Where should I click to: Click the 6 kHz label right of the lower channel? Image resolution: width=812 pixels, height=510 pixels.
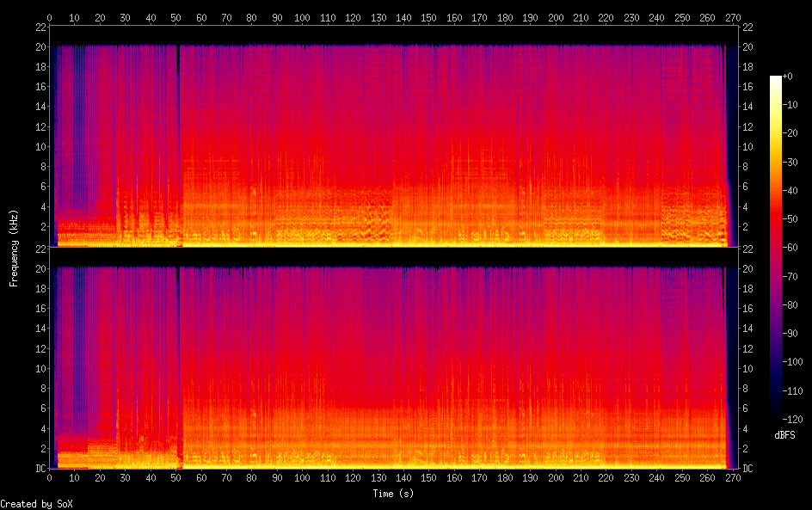(x=747, y=409)
